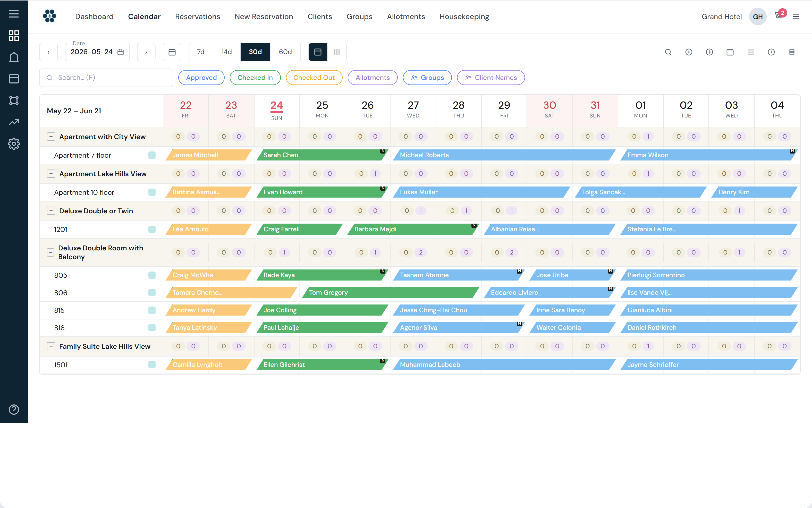This screenshot has height=508, width=812.
Task: Select the 60d range option
Action: 285,52
